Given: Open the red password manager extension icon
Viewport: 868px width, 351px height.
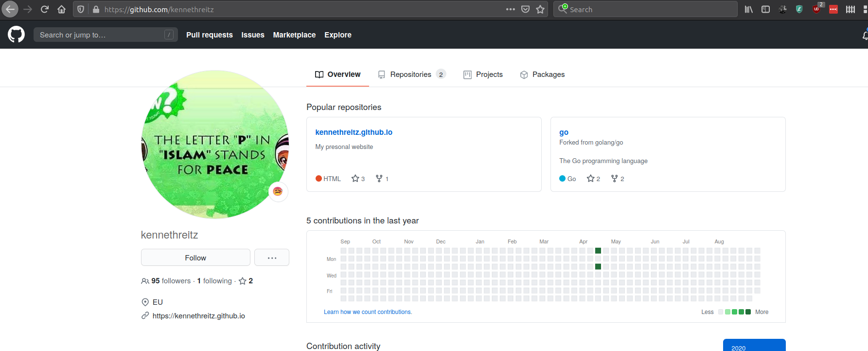Looking at the screenshot, I should (x=833, y=9).
